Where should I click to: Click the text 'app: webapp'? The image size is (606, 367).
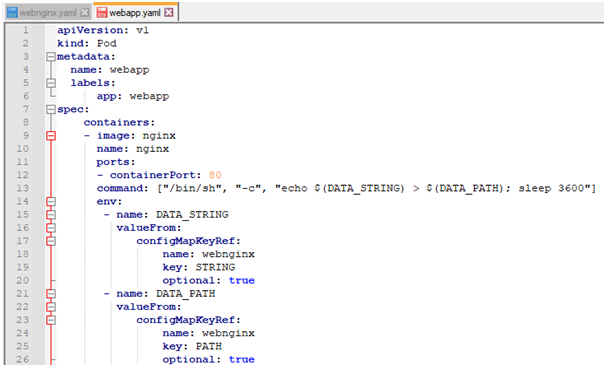pos(133,96)
